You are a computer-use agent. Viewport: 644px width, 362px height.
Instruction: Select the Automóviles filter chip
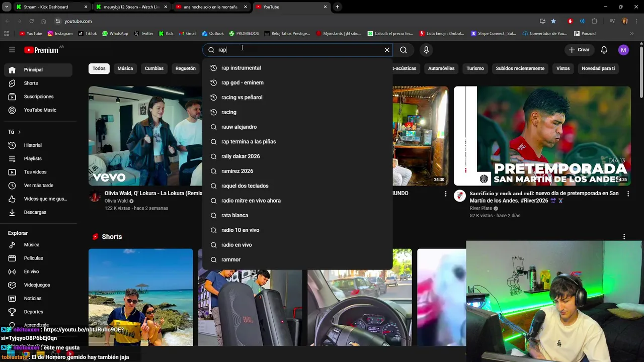click(441, 68)
